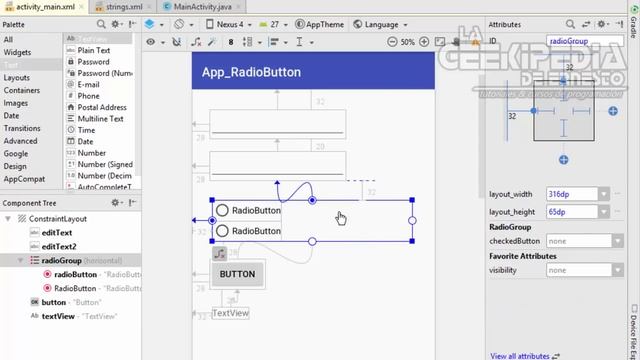Select the Layouts palette category
Viewport: 640px width, 360px height.
pos(17,78)
